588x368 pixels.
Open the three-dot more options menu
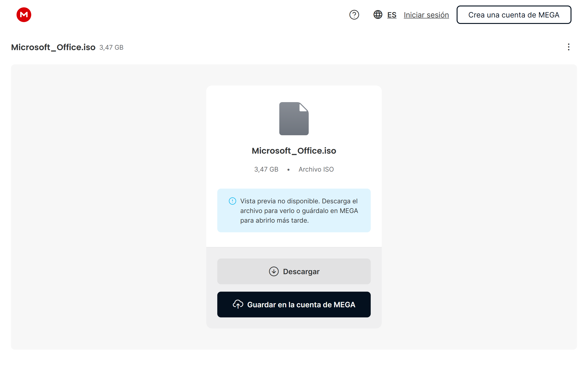568,47
